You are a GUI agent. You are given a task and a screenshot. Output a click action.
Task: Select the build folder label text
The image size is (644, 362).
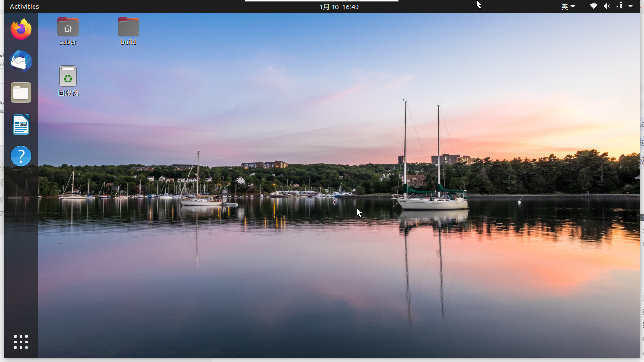128,41
